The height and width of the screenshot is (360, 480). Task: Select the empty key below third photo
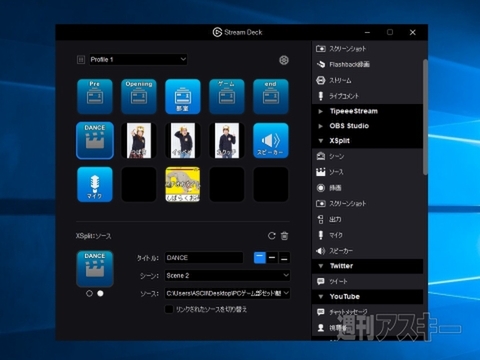point(227,184)
